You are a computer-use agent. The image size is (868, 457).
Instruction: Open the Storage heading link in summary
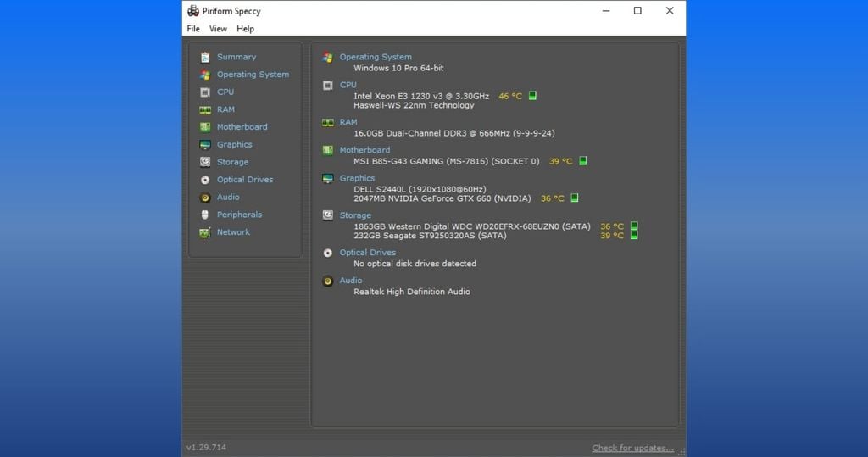(355, 215)
